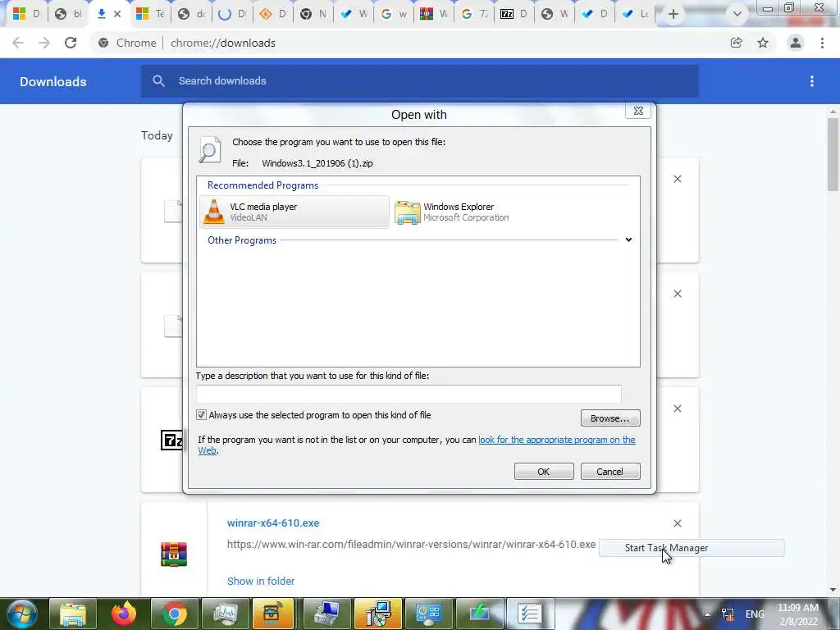Toggle 'Always use the selected program' checkbox

(x=202, y=414)
